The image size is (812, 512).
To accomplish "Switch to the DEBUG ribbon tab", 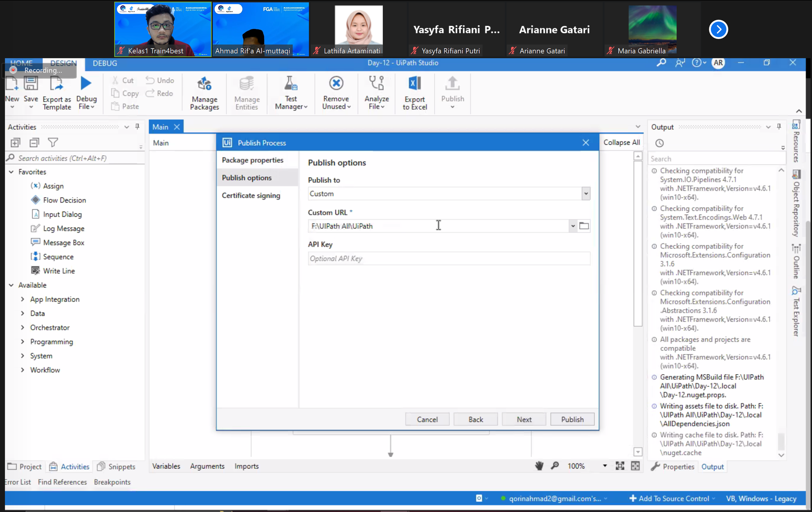I will (105, 63).
